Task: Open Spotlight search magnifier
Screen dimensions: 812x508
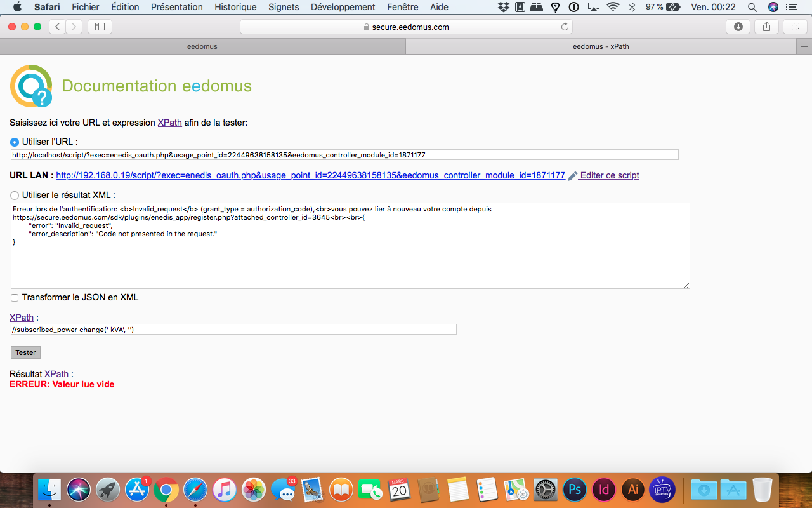Action: point(752,7)
